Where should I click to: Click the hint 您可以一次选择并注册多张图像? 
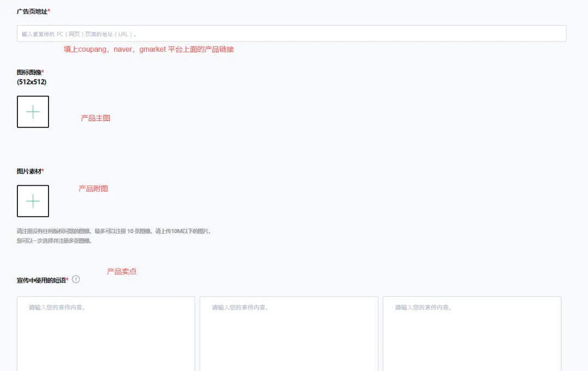tap(55, 241)
